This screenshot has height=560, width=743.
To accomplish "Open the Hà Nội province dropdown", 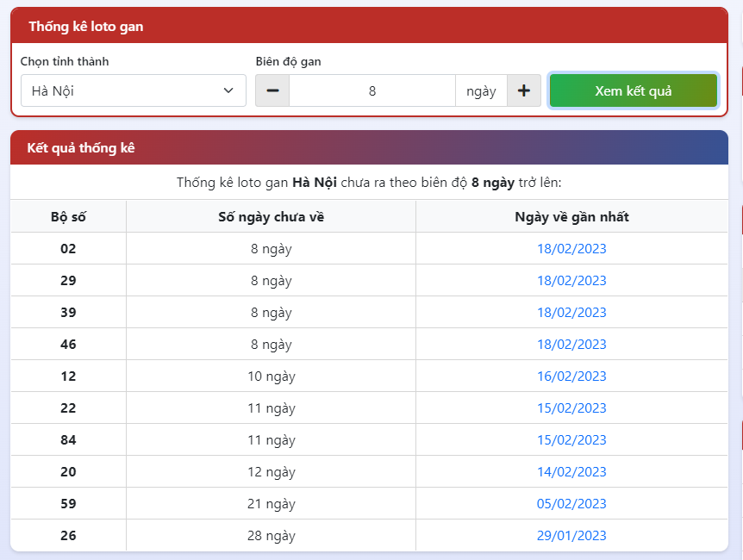I will tap(133, 90).
